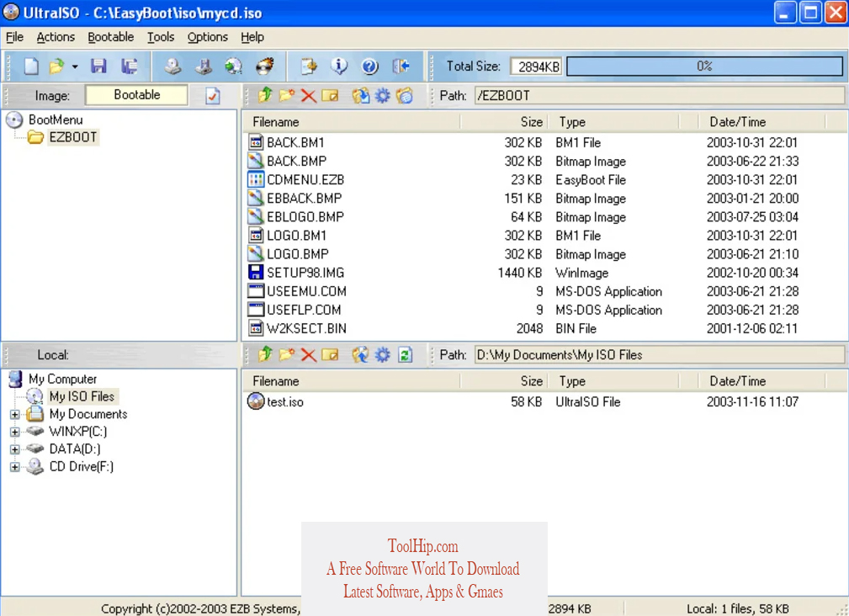Click rename icon in image pane toolbar
This screenshot has height=616, width=849.
click(330, 96)
